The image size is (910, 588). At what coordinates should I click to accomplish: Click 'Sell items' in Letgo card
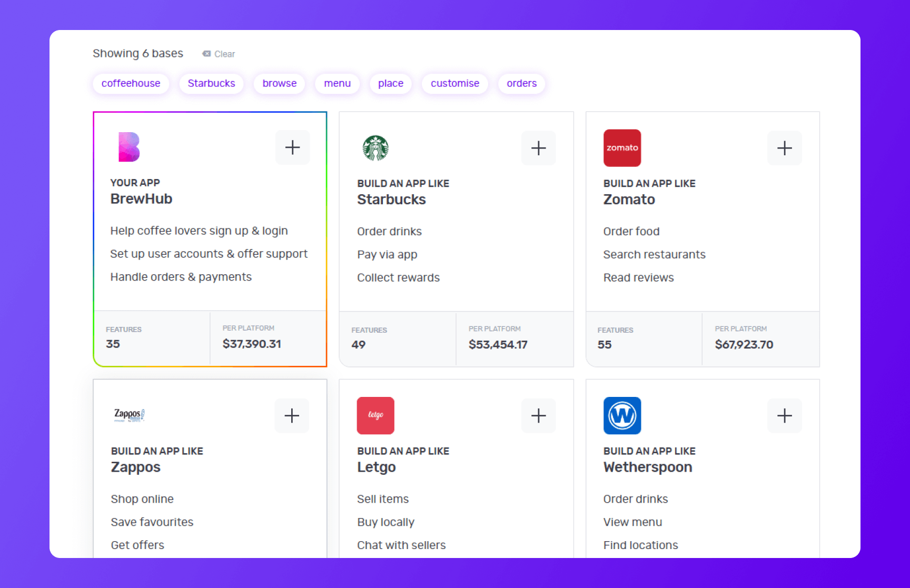pos(383,499)
